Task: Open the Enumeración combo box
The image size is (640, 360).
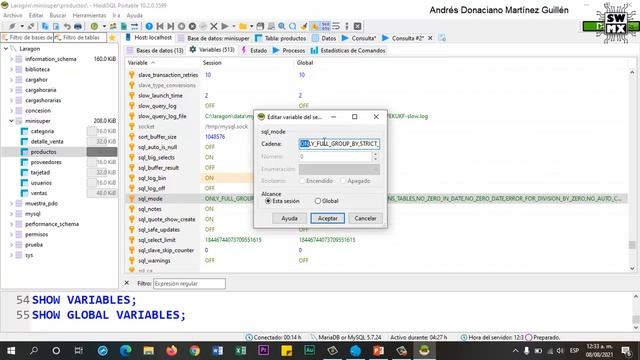Action: (339, 169)
